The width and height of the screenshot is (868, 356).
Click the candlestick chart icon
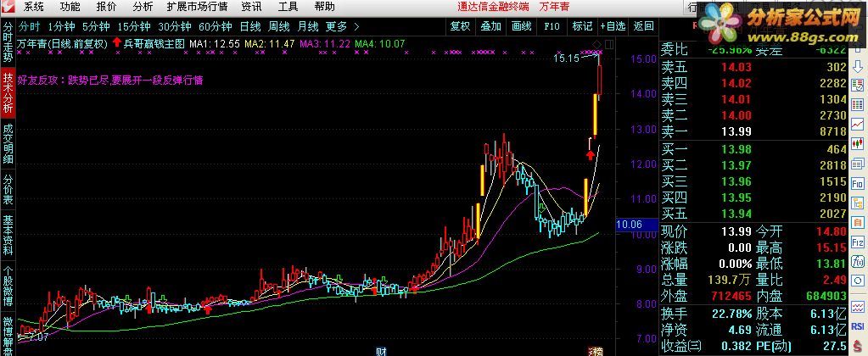pyautogui.click(x=858, y=143)
